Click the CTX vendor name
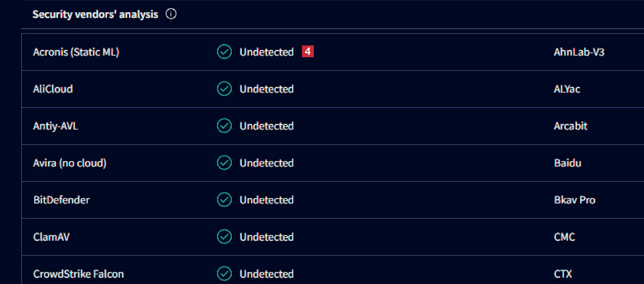The image size is (644, 284). [x=563, y=274]
